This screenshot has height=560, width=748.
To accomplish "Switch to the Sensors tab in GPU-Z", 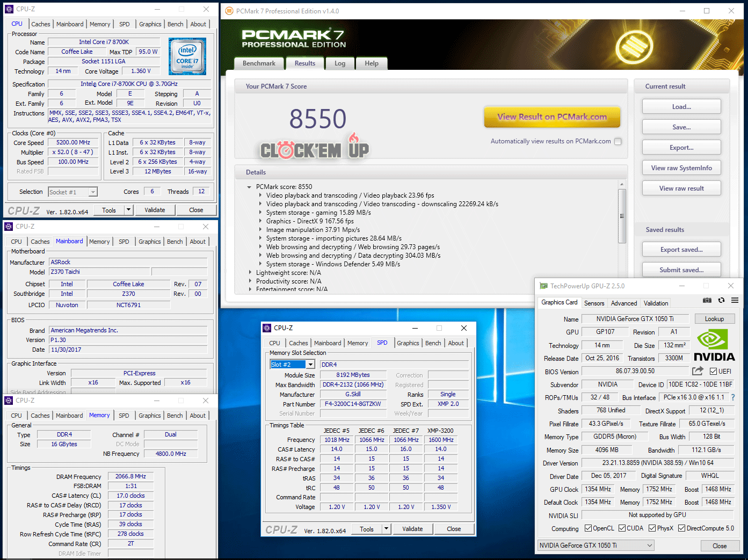I will pyautogui.click(x=594, y=303).
